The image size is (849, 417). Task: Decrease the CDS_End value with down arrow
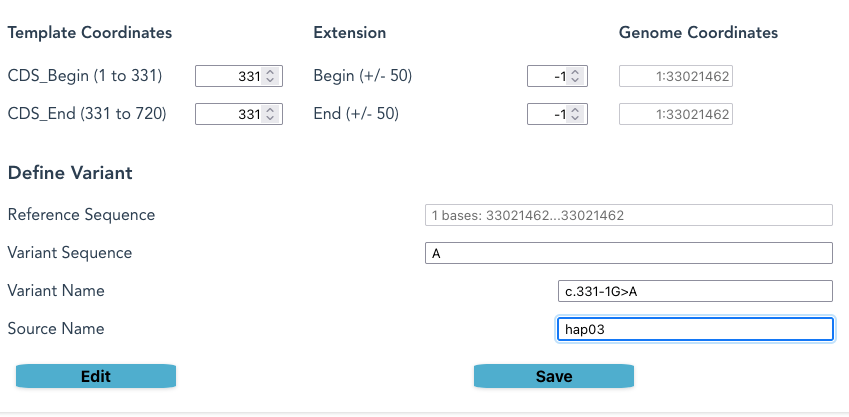pyautogui.click(x=272, y=119)
